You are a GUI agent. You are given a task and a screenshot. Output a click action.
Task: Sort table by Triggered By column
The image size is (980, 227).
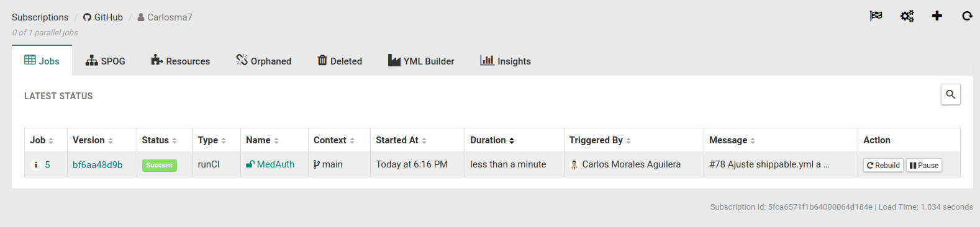(600, 140)
